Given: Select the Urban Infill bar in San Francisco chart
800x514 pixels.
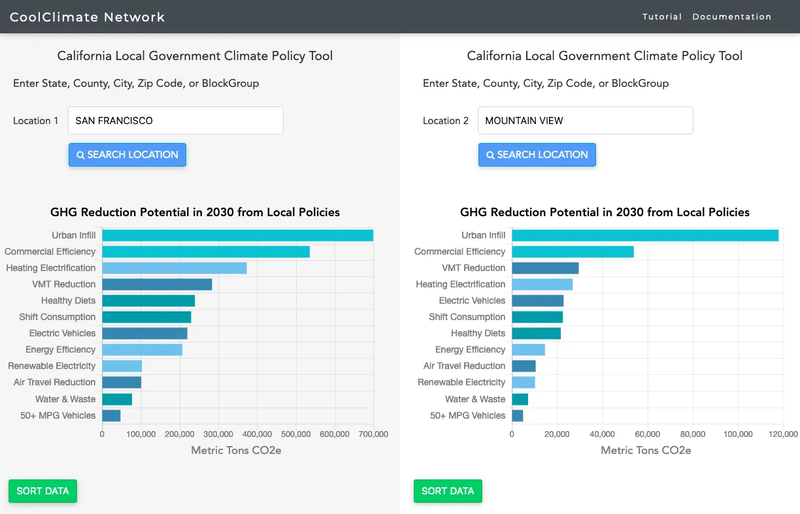Looking at the screenshot, I should click(x=237, y=235).
